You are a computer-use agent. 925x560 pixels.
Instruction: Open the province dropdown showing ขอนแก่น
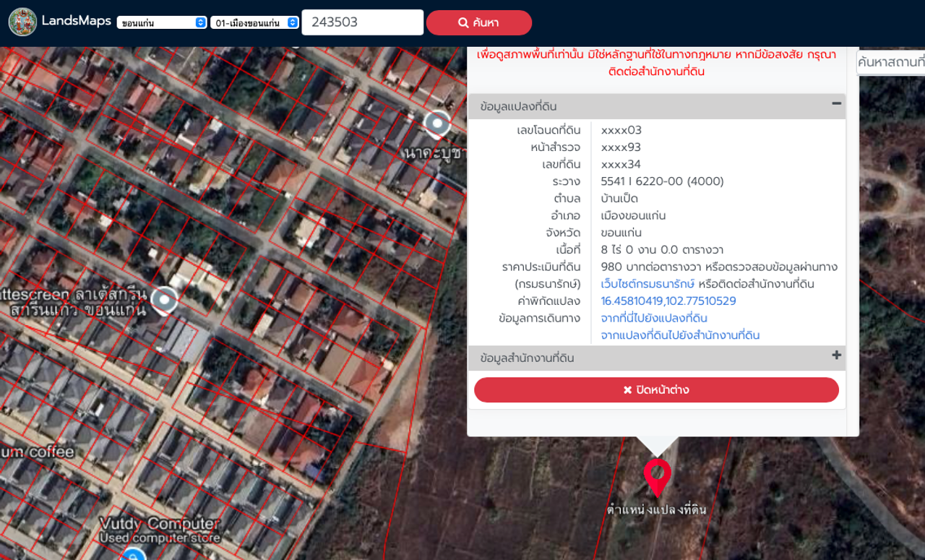(x=162, y=22)
